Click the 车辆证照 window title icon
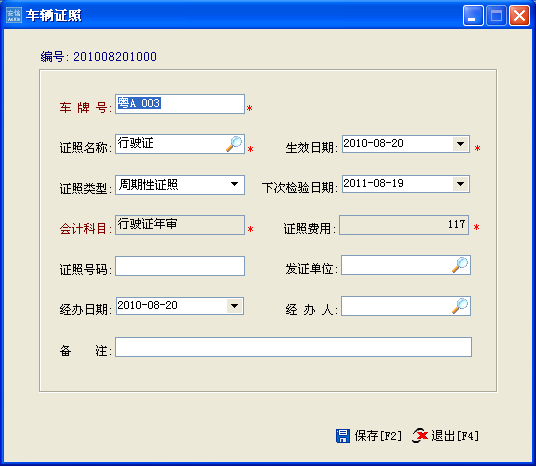536x467 pixels. pyautogui.click(x=14, y=15)
